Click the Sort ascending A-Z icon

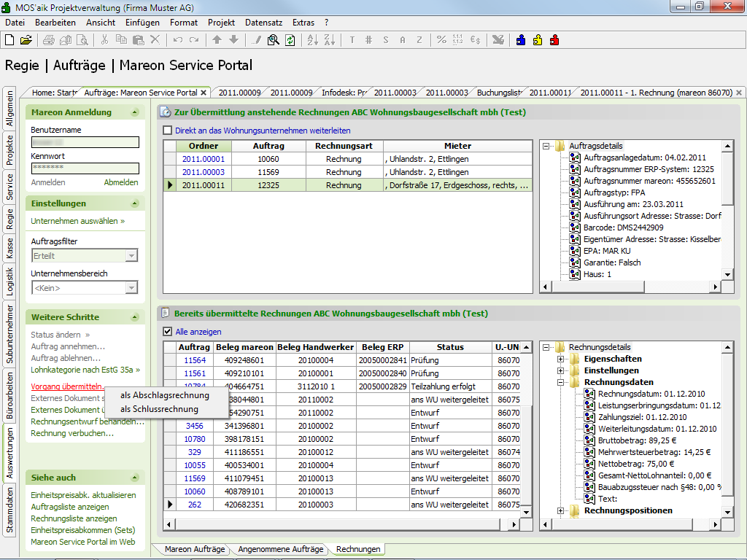click(x=312, y=40)
